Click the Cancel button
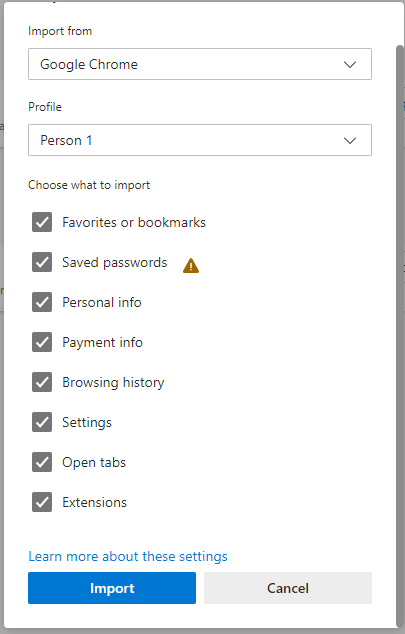This screenshot has height=634, width=405. [288, 588]
